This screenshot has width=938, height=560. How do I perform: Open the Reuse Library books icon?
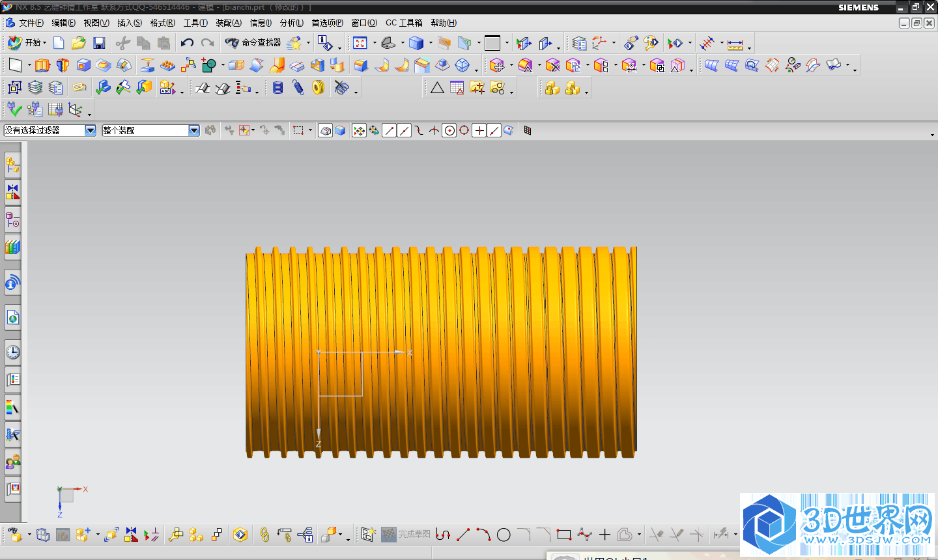point(12,247)
